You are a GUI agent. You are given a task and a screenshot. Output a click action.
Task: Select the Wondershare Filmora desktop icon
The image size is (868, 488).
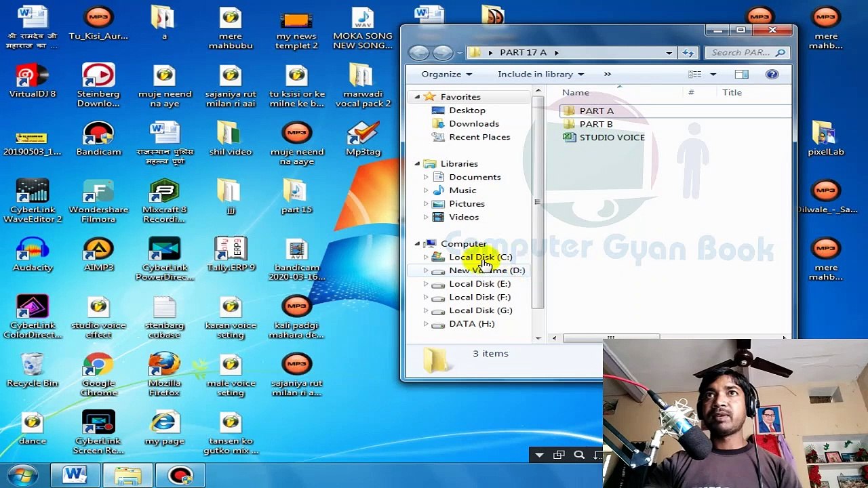[x=98, y=201]
